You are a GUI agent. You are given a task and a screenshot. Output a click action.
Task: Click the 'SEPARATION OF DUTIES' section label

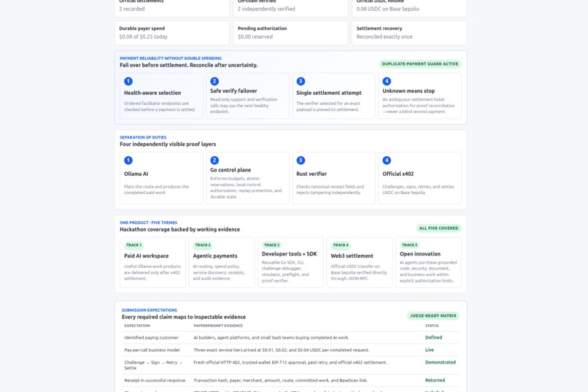click(143, 137)
